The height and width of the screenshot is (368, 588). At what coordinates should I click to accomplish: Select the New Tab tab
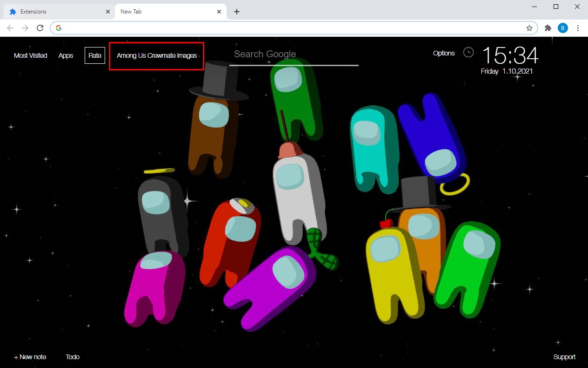[x=171, y=12]
